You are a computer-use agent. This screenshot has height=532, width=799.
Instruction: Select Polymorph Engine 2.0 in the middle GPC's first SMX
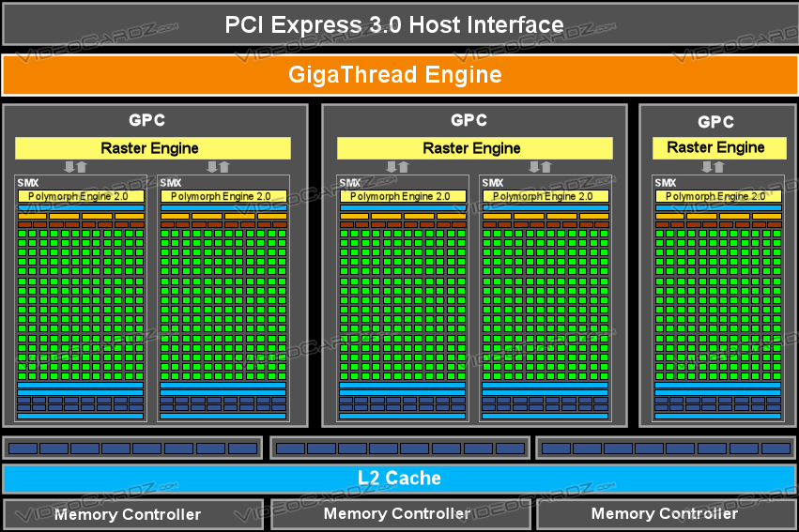[403, 196]
